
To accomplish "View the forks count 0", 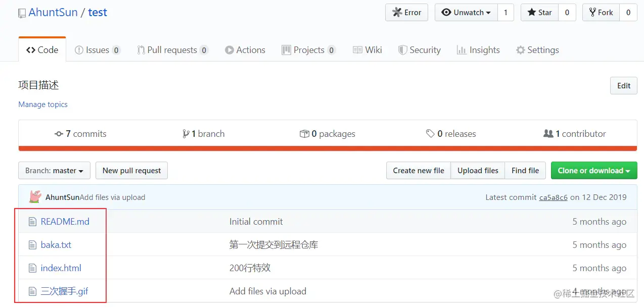I will pyautogui.click(x=628, y=13).
